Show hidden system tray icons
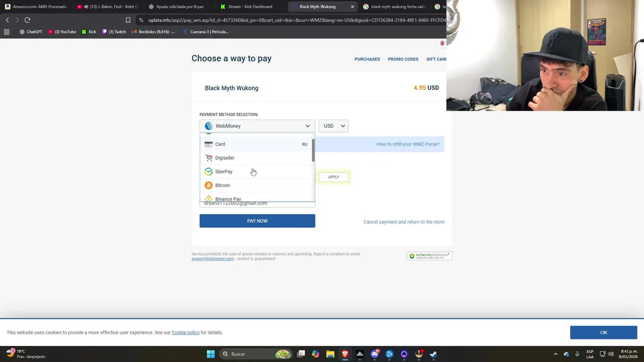This screenshot has height=362, width=644. click(x=555, y=354)
